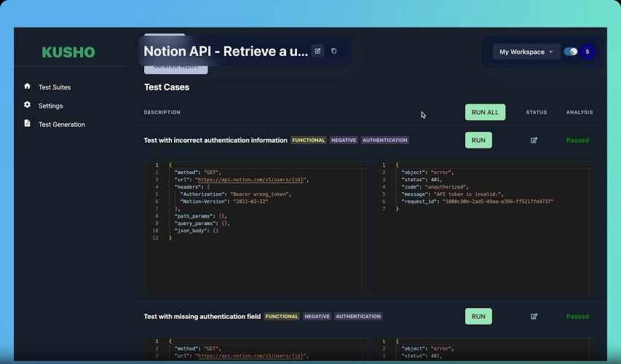Click the "query_params" line in first request
Screen dimensions: 621x364
tap(202, 223)
